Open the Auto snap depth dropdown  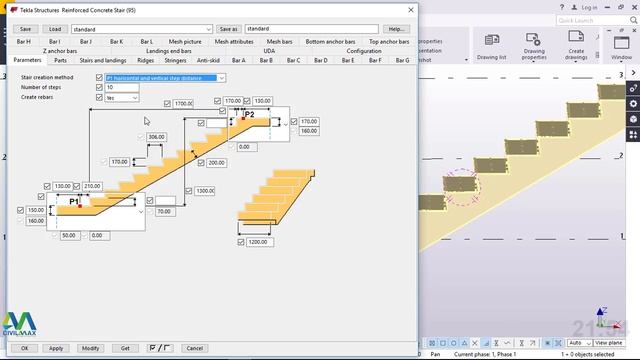(x=588, y=343)
